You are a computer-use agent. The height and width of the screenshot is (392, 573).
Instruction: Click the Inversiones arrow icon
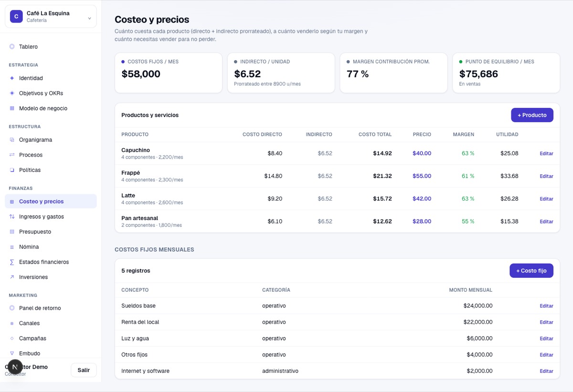point(12,277)
